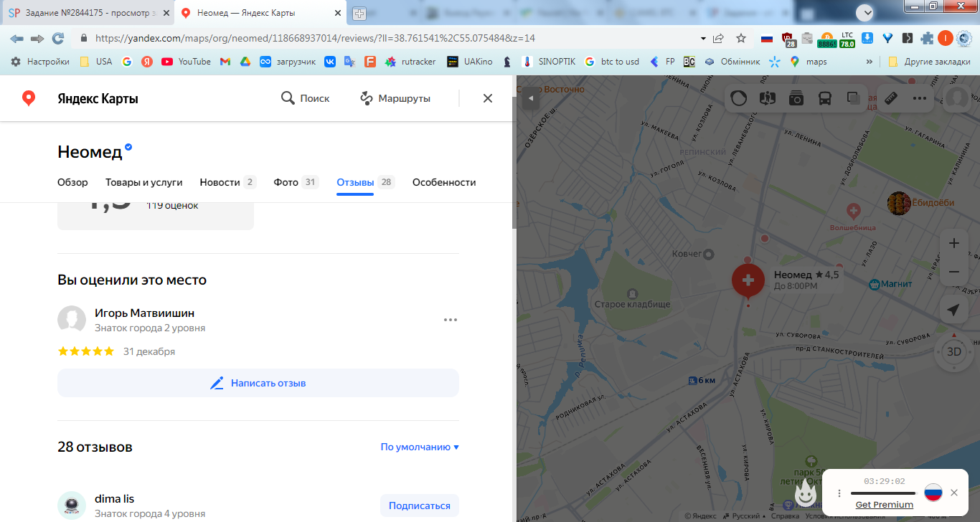The width and height of the screenshot is (980, 522).
Task: Zoom out with the minus button
Action: [953, 272]
